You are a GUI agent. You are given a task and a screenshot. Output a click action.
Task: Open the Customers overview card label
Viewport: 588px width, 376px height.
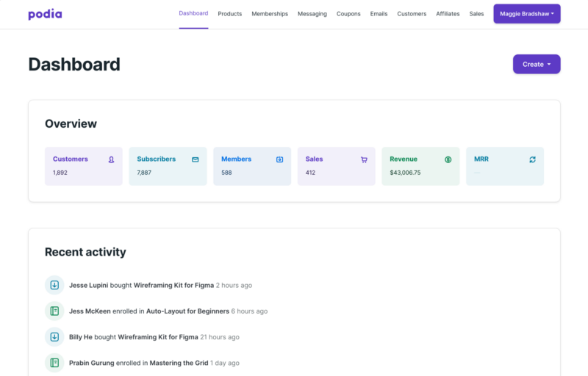[x=70, y=159]
